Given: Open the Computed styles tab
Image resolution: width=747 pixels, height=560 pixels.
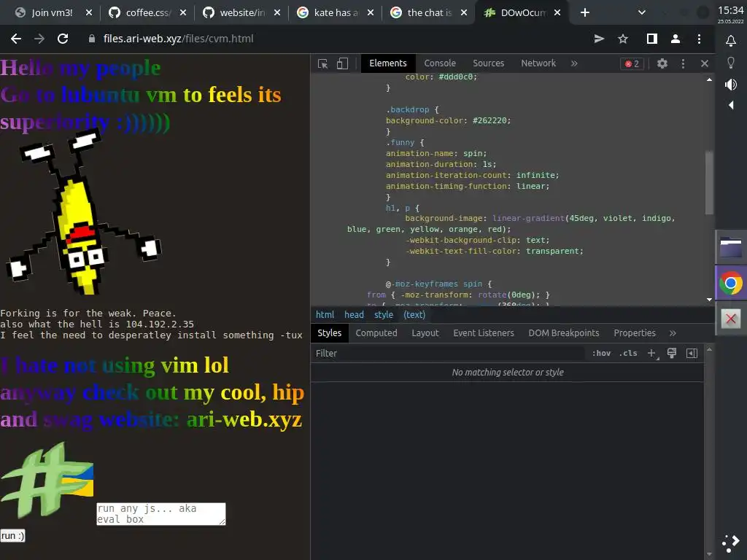Looking at the screenshot, I should tap(376, 332).
